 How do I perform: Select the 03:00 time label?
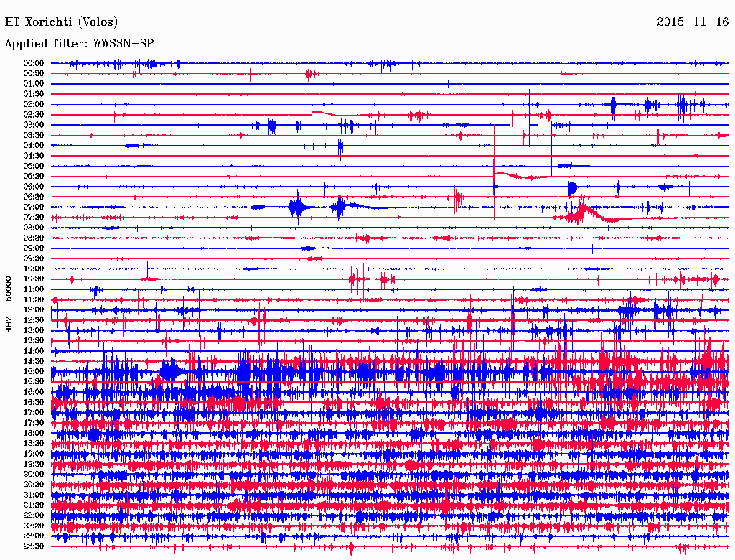tap(34, 125)
